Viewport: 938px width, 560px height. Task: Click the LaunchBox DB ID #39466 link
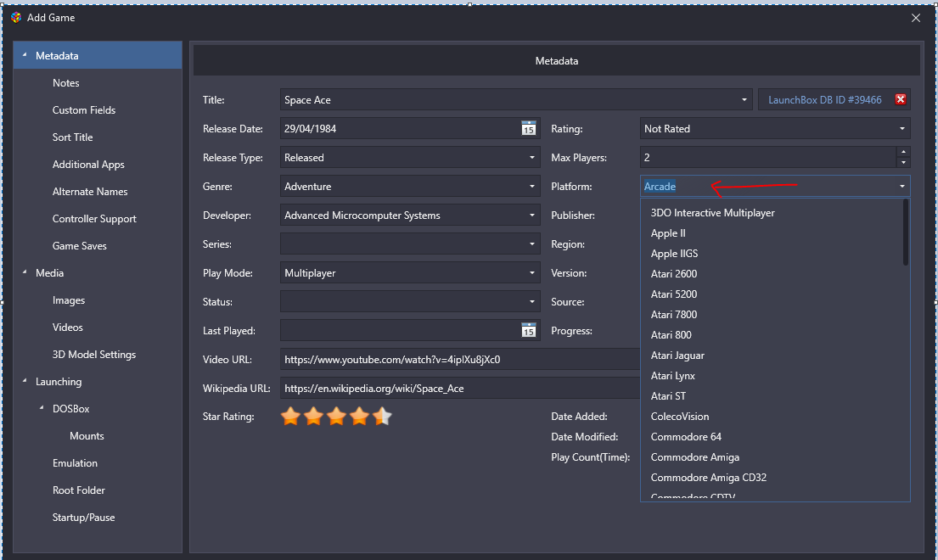[825, 100]
